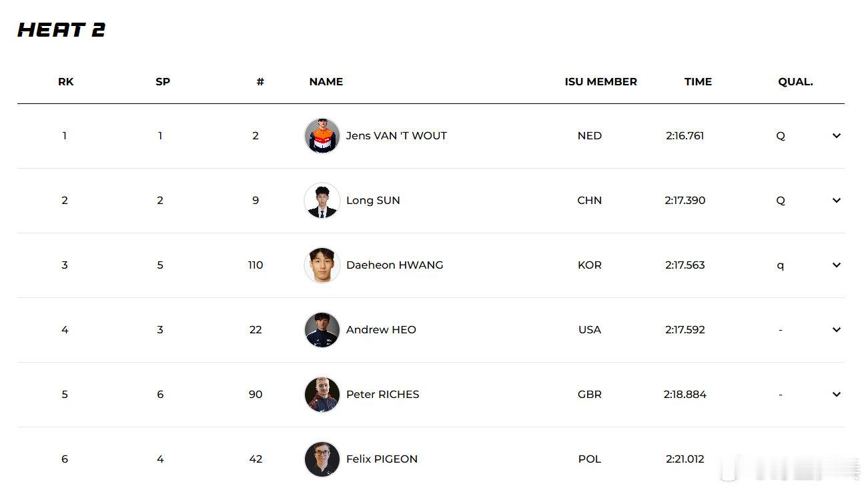
Task: Click the RK column header
Action: [x=65, y=82]
